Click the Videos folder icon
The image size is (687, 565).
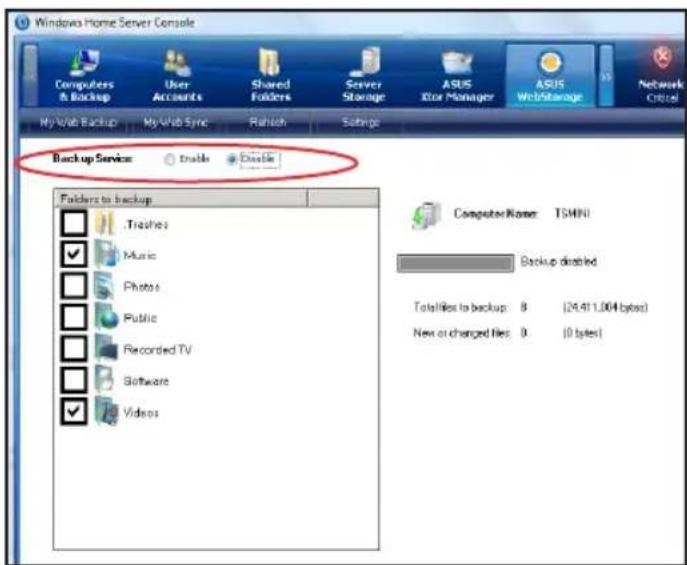tap(106, 411)
